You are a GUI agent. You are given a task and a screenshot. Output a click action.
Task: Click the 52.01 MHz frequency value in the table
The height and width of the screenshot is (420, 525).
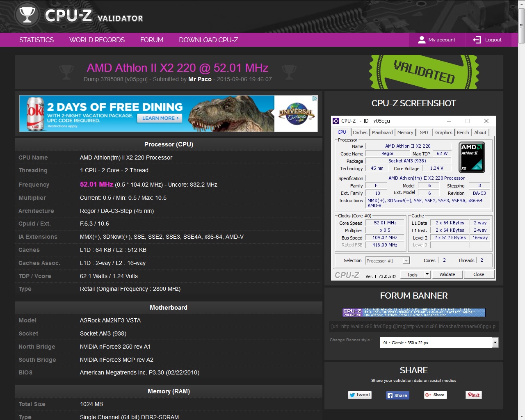coord(96,185)
